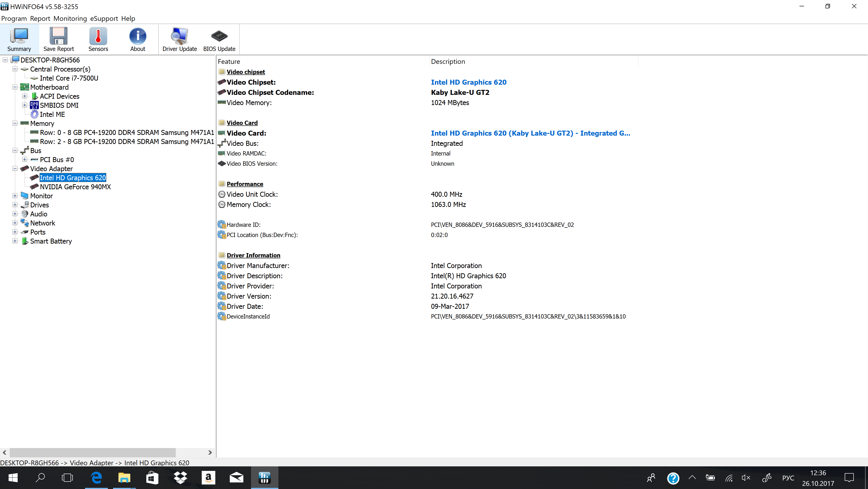Click the Drives icon in tree
The height and width of the screenshot is (489, 868).
pos(25,205)
